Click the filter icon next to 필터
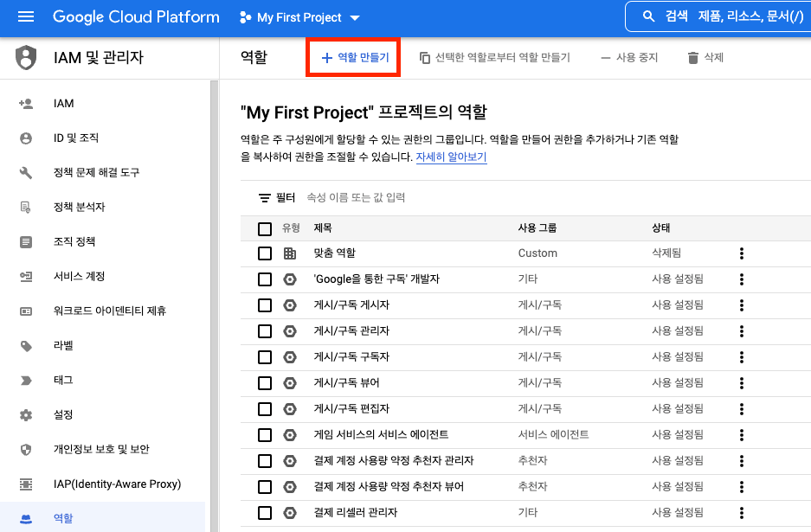Screen dimensions: 811x532 click(x=265, y=198)
